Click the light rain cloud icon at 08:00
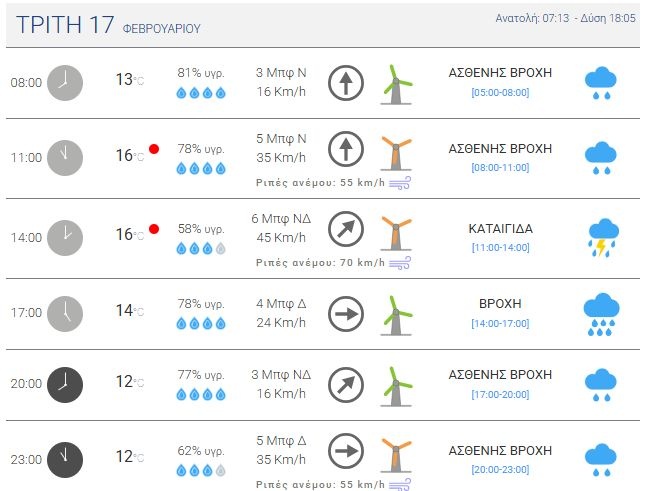The image size is (645, 491). click(600, 83)
